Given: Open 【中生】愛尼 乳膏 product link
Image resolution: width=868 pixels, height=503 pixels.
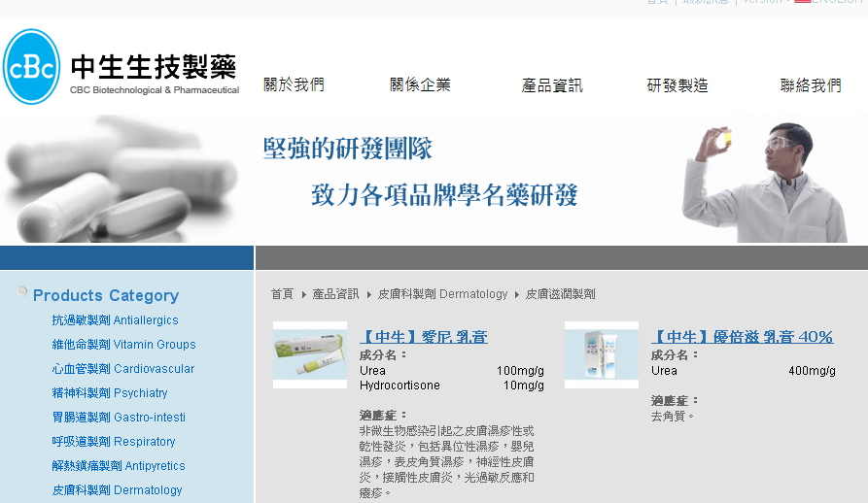Looking at the screenshot, I should [x=424, y=337].
